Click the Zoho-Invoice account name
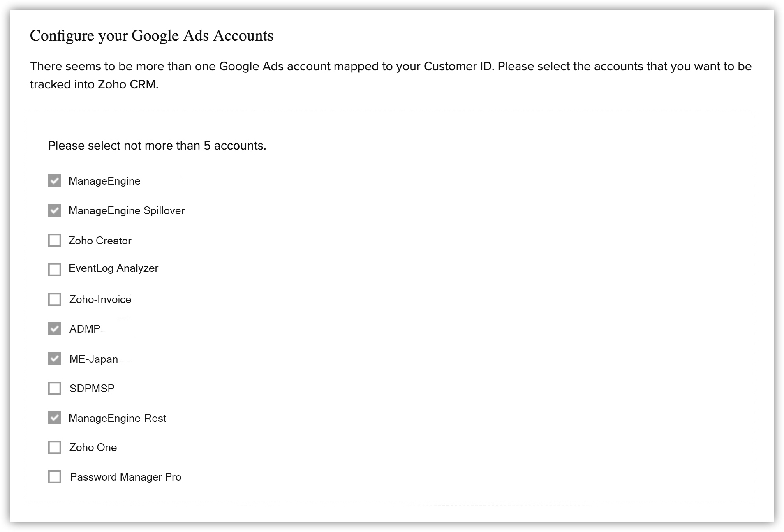The height and width of the screenshot is (532, 784). [100, 300]
